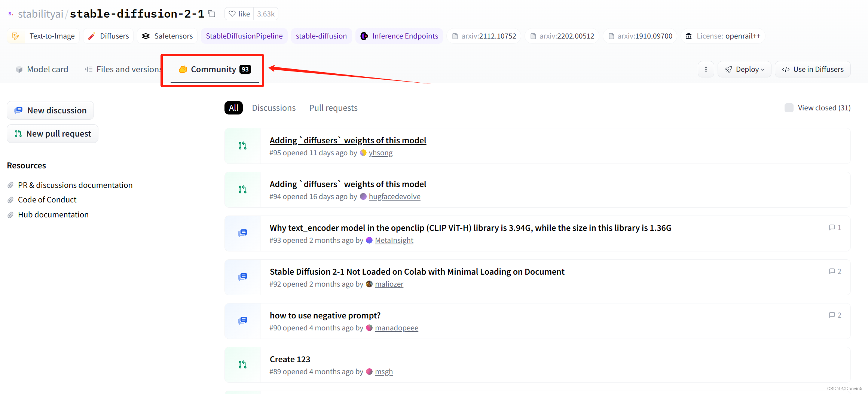Open the Create 123 pull request

pos(290,359)
